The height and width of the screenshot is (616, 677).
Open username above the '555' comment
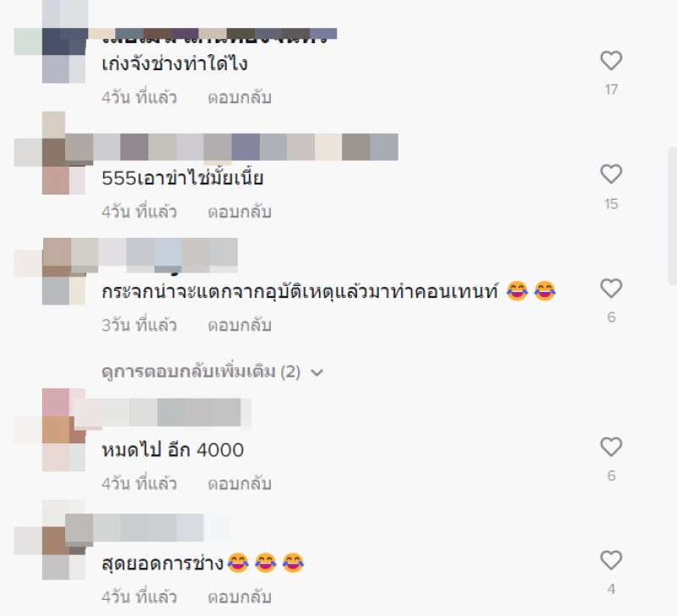click(244, 146)
